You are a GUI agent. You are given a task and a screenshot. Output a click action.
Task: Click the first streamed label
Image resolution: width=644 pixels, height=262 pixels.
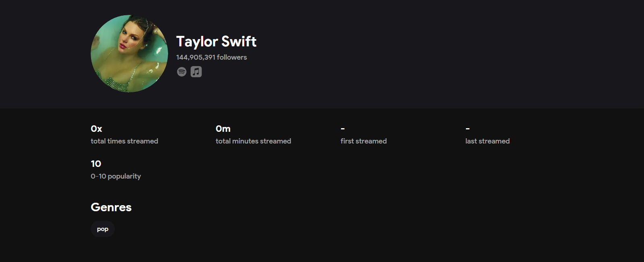[364, 141]
